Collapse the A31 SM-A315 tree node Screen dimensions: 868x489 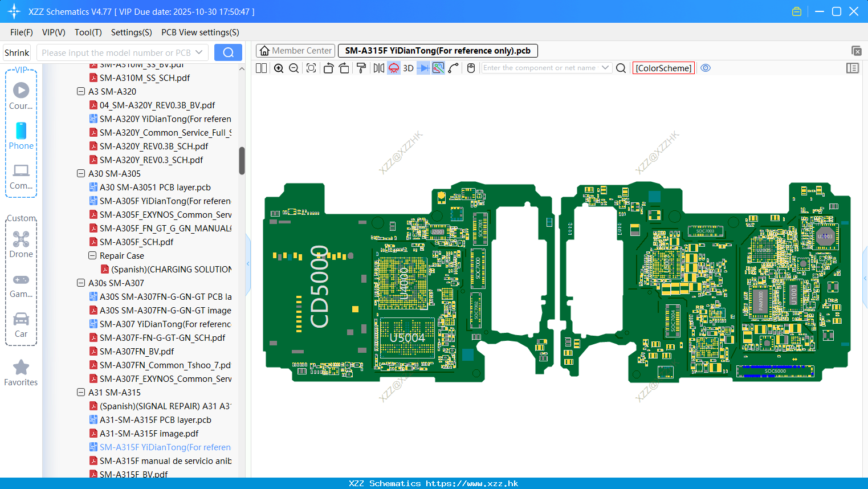pos(81,392)
